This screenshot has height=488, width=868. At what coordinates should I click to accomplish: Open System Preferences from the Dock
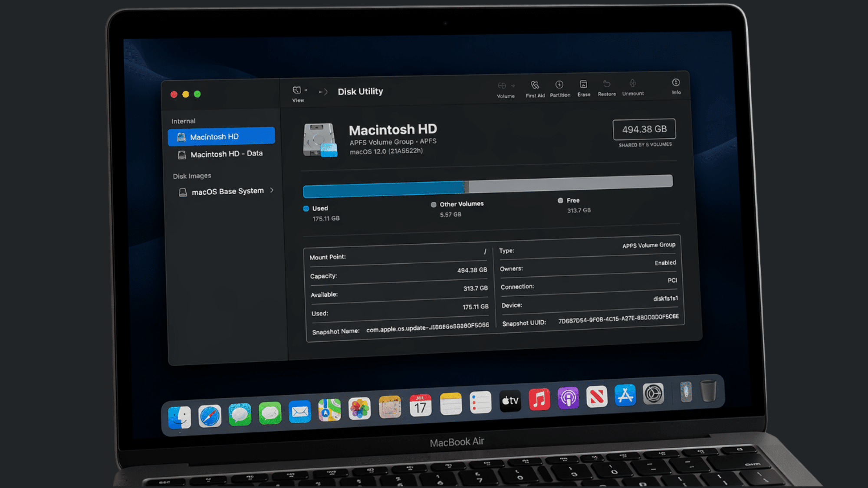(x=653, y=393)
